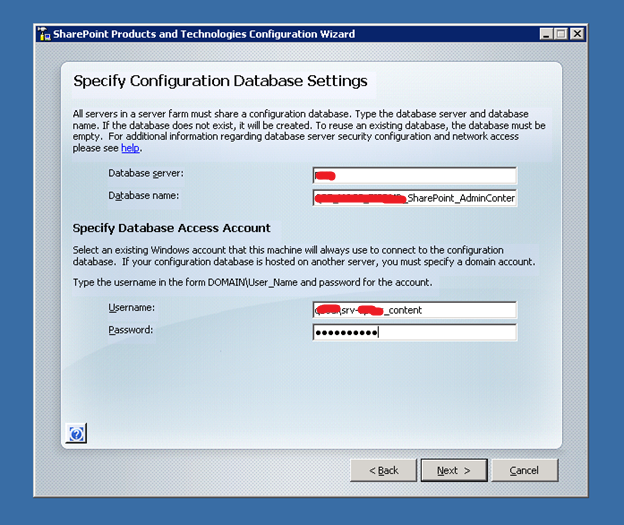Open the help hyperlink in the description

coord(130,148)
